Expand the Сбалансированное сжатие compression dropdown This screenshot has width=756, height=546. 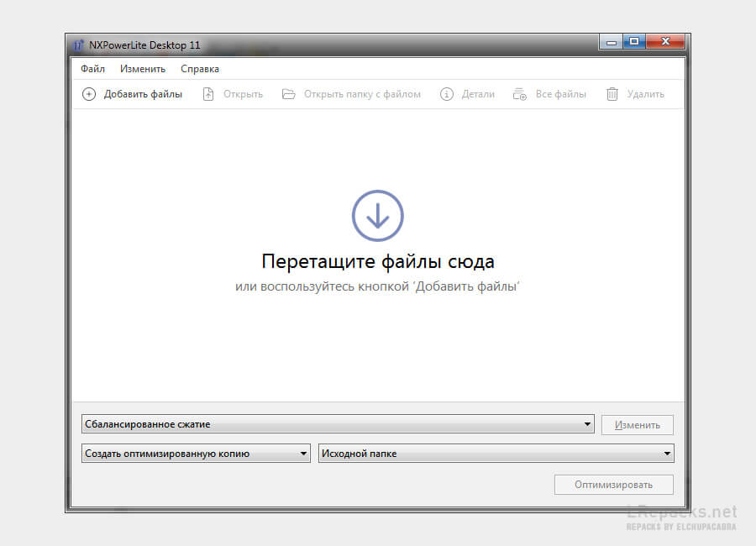(x=587, y=425)
